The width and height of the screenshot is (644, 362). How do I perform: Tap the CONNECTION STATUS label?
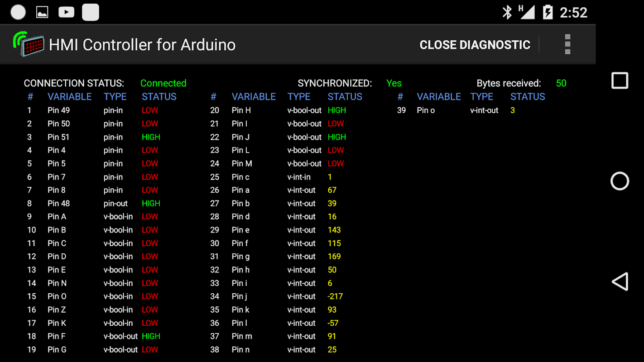click(74, 83)
